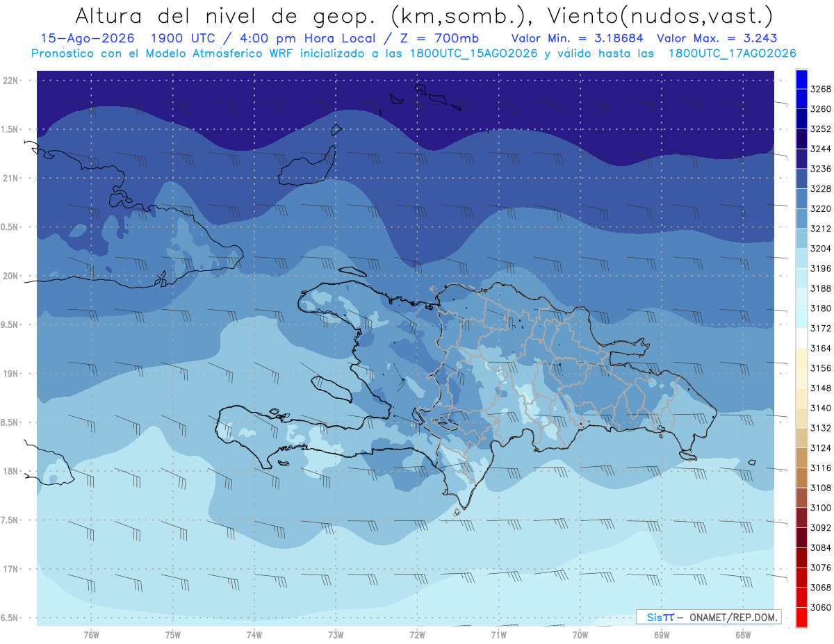Click the '1800UTC_17AGO2026' valid-until time
This screenshot has height=644, width=834.
(x=732, y=53)
